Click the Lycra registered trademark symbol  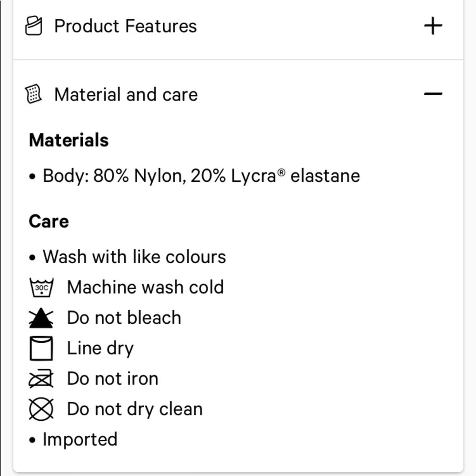[x=281, y=172]
